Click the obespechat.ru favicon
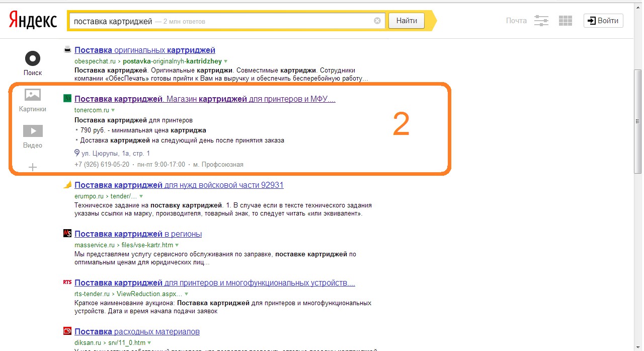 pyautogui.click(x=67, y=49)
